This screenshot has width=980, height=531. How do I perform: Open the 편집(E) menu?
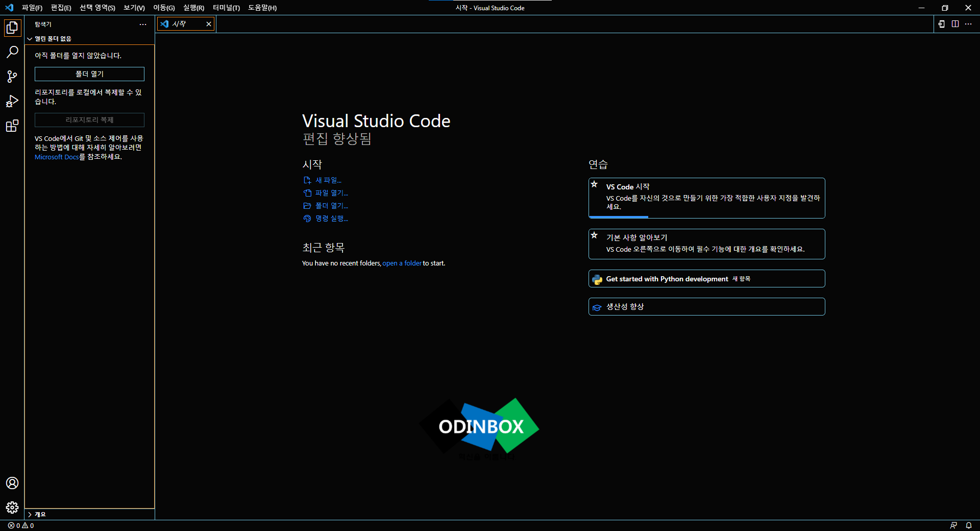61,8
